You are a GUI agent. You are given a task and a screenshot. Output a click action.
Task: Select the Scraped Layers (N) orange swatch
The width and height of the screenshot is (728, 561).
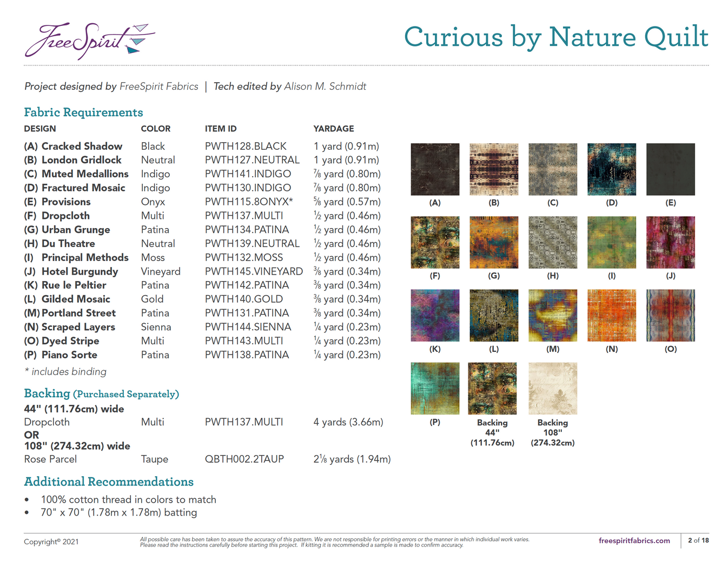(612, 315)
